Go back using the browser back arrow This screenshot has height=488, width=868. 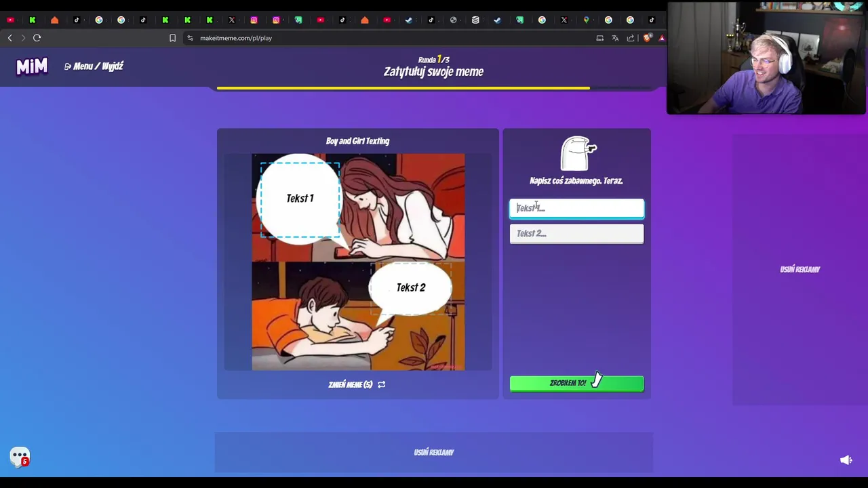click(9, 38)
